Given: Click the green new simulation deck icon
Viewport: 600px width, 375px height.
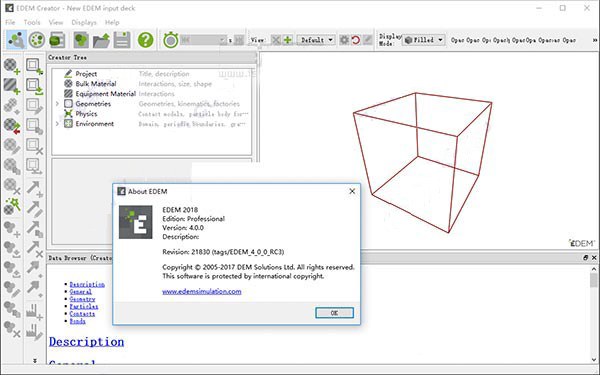Looking at the screenshot, I should (81, 40).
